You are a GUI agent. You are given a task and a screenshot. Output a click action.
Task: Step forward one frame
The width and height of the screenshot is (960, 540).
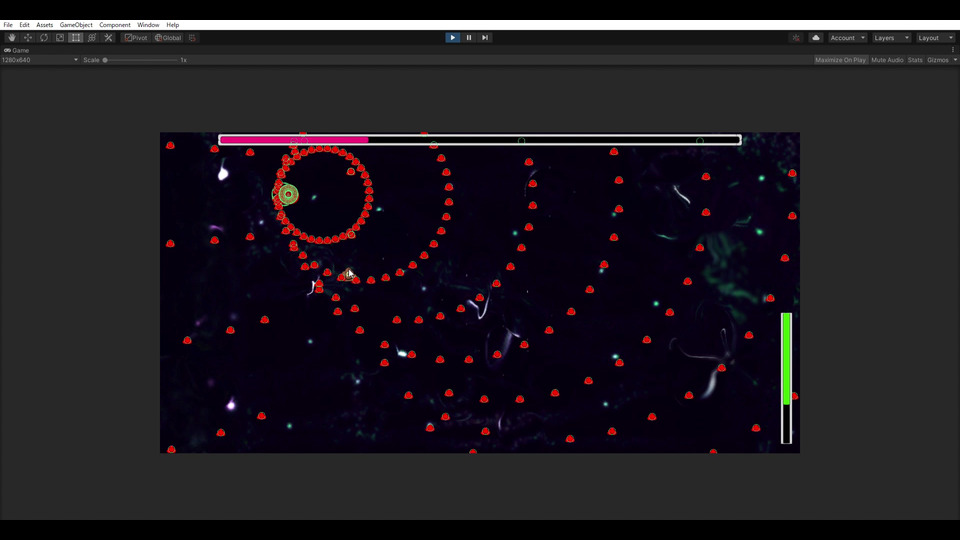coord(485,38)
